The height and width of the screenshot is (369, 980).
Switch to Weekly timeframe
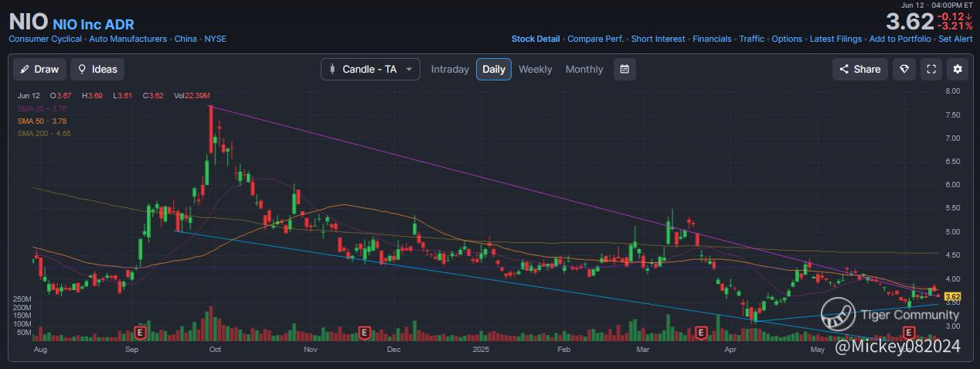(x=535, y=69)
